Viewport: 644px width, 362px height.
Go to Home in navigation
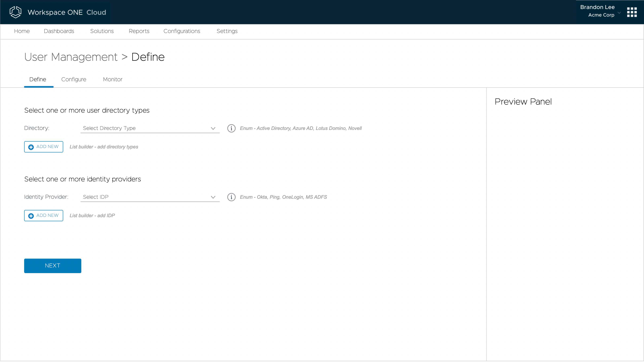(22, 31)
